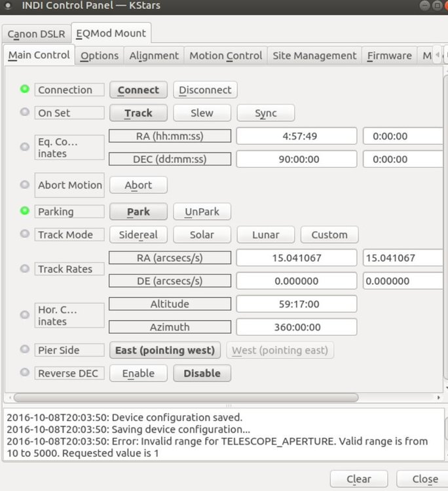Click the Track Rates property label
448x491 pixels.
[69, 269]
